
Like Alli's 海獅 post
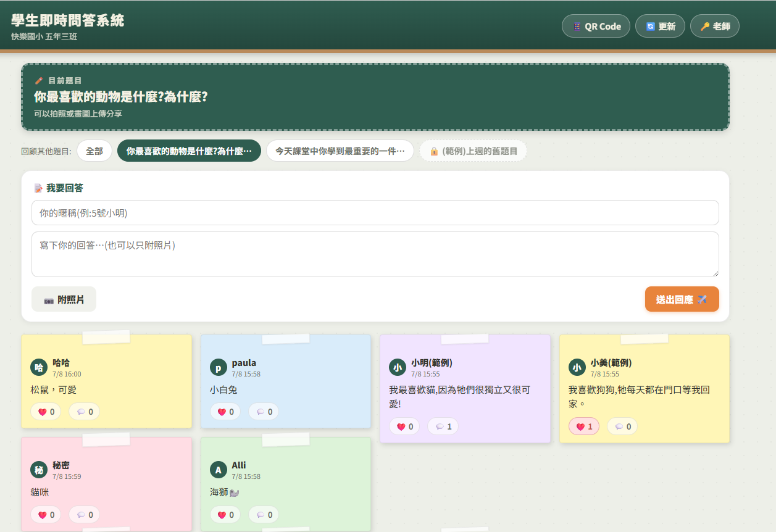click(225, 514)
